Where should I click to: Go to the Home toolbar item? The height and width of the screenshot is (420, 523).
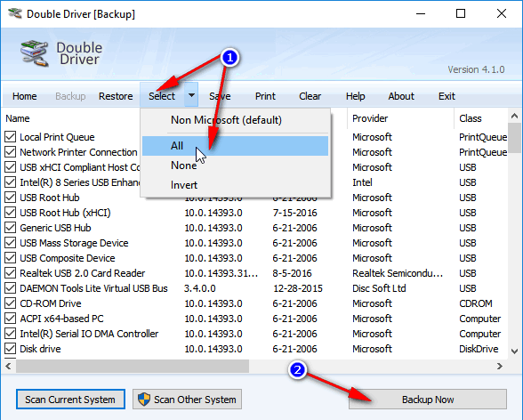24,96
